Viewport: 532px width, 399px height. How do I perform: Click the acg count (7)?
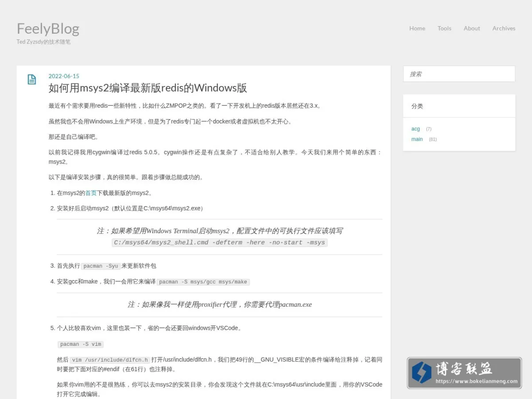pos(429,129)
